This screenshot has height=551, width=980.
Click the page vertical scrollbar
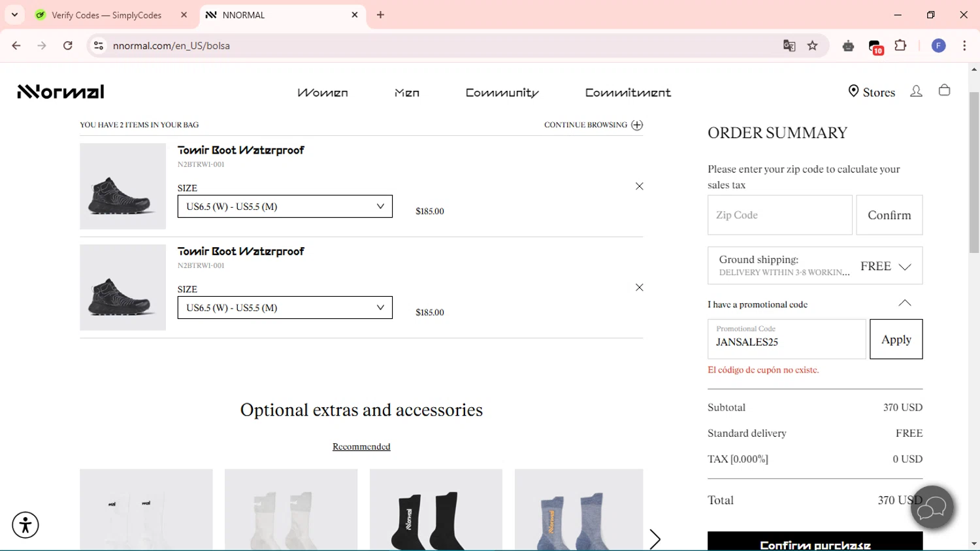[x=974, y=173]
